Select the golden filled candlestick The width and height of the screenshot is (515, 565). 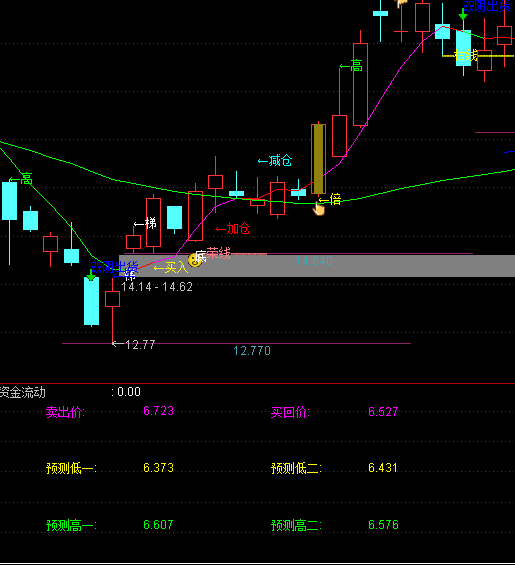(x=318, y=159)
